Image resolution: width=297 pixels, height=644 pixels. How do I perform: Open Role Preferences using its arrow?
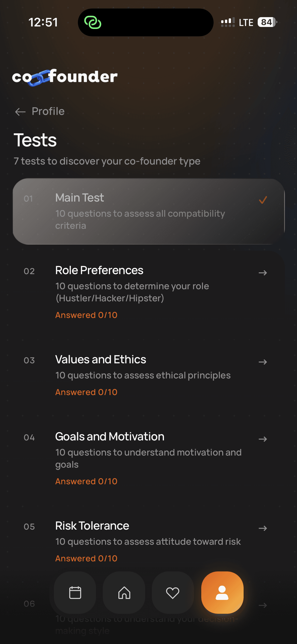(x=263, y=273)
